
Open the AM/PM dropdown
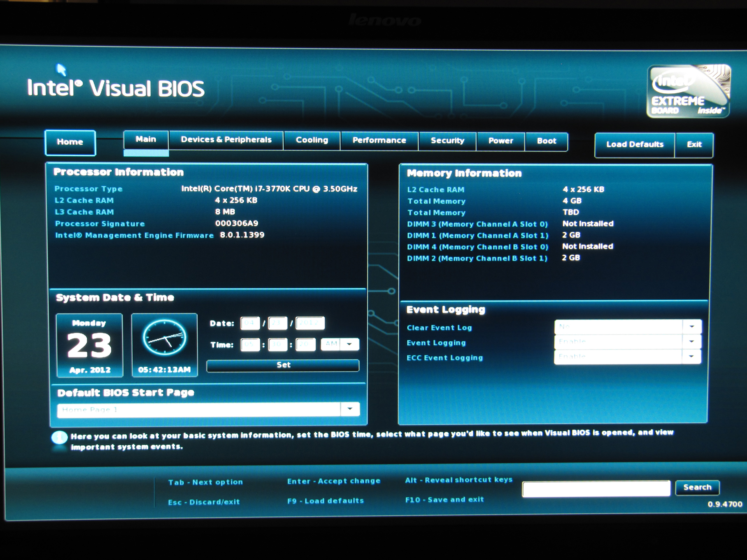(x=340, y=344)
